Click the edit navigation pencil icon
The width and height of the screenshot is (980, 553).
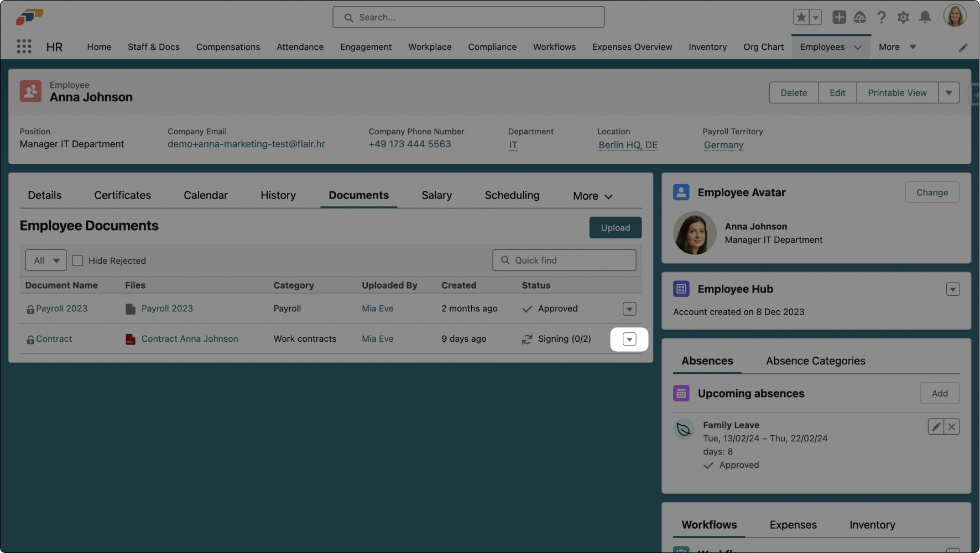coord(963,48)
